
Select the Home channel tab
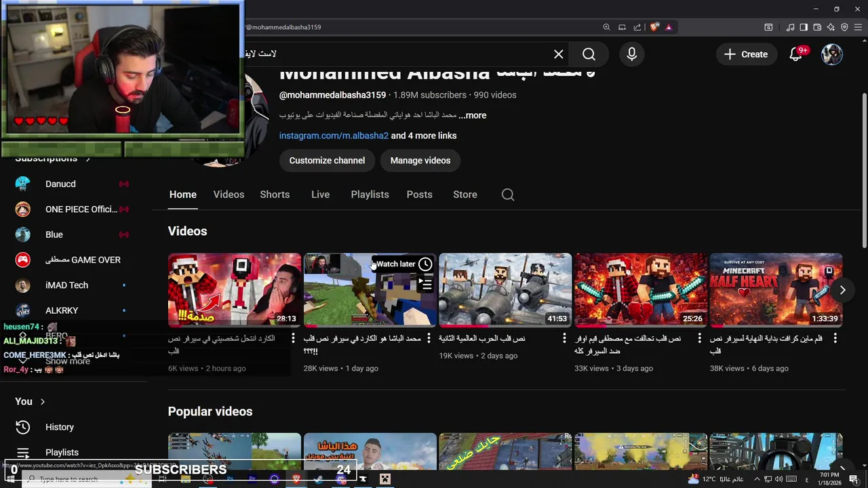[182, 195]
